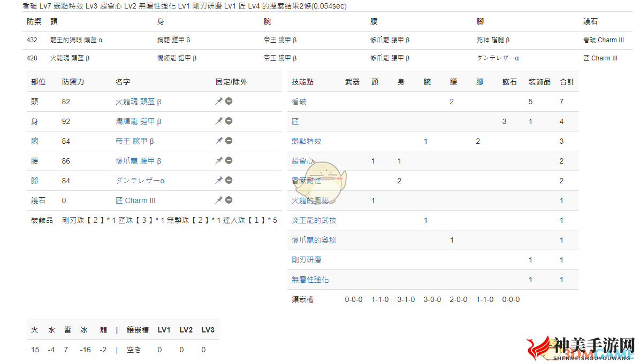Viewport: 640px width, 364px height.
Task: Open the 匠 Charm III link in details table
Action: click(x=135, y=200)
